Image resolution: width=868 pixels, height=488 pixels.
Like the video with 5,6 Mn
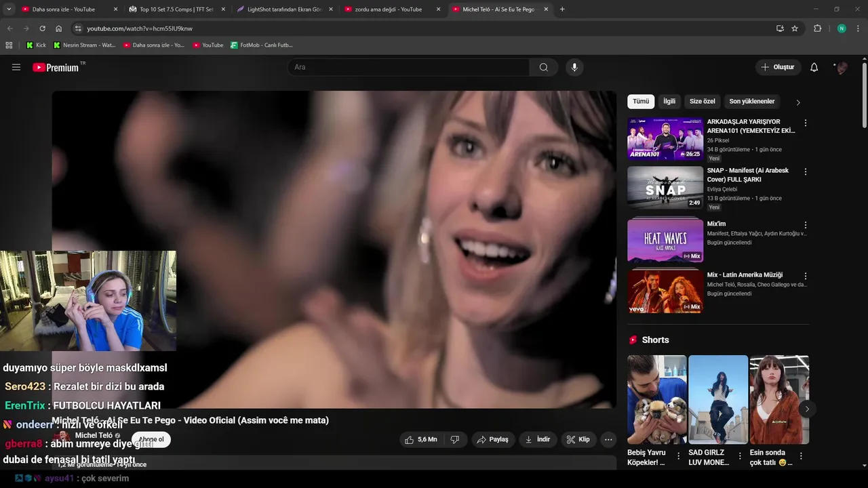[x=420, y=439]
